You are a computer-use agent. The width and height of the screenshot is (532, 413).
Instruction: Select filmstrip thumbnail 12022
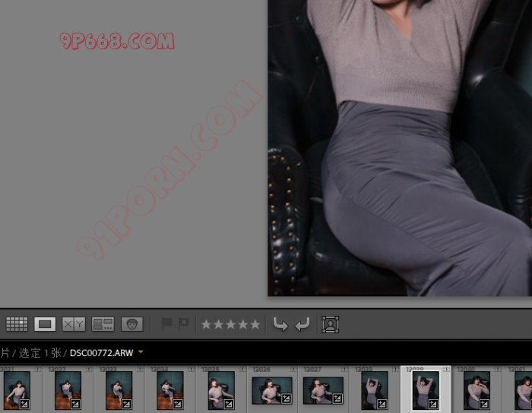point(67,390)
